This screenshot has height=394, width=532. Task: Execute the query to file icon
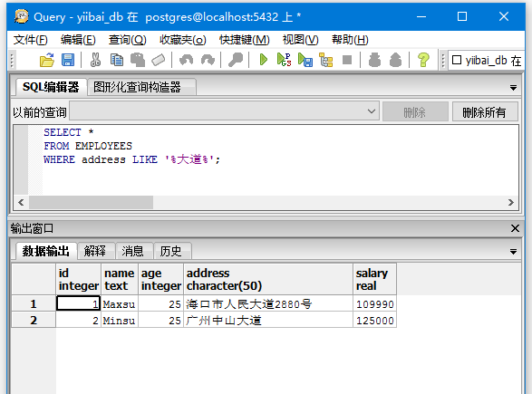tap(305, 60)
